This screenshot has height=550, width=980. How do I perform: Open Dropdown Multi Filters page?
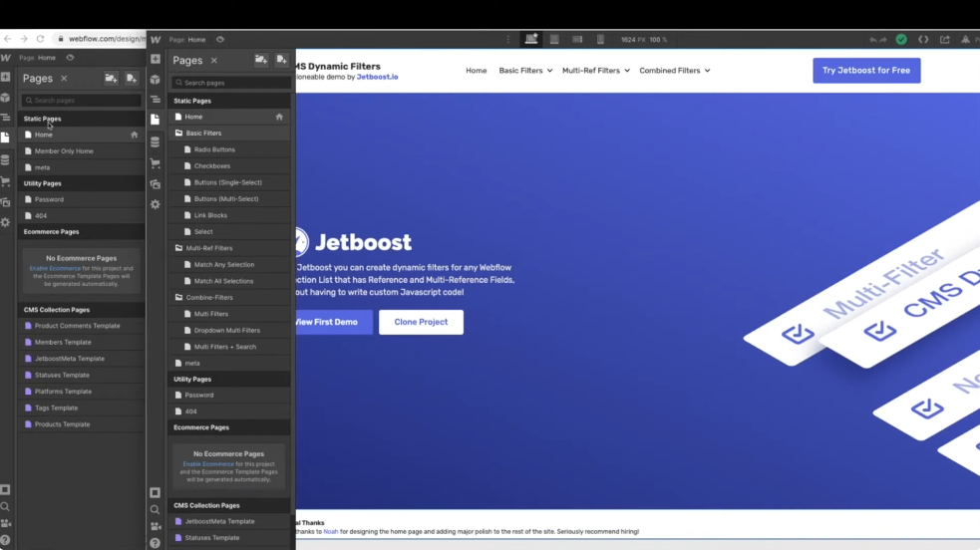228,330
